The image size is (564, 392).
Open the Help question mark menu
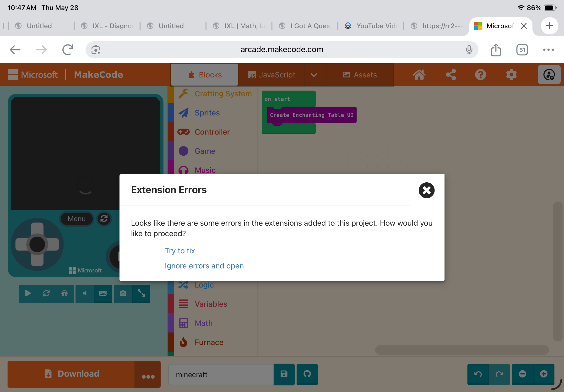click(481, 75)
